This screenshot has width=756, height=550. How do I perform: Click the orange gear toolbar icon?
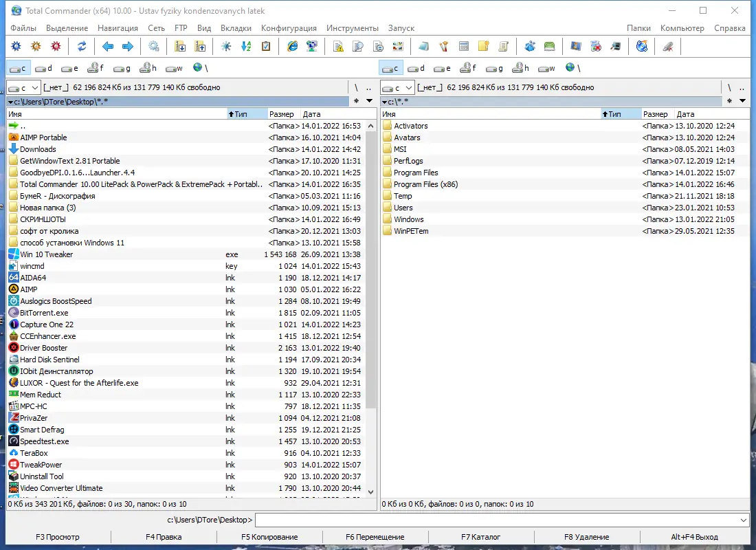(x=36, y=46)
